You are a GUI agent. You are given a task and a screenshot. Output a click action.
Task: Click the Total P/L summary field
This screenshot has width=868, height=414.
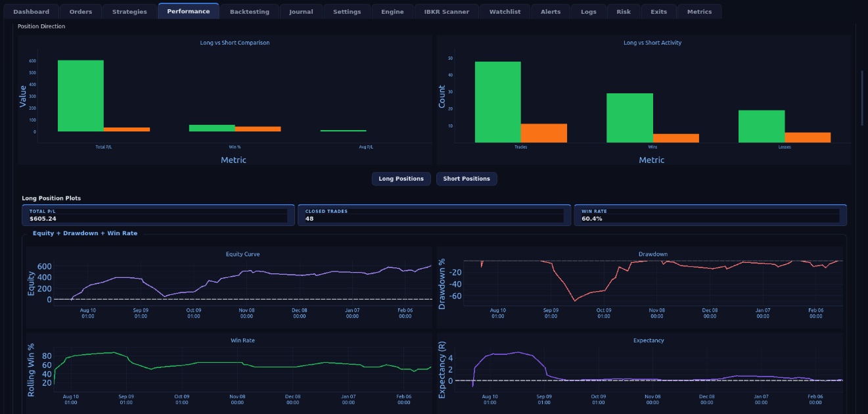coord(158,215)
